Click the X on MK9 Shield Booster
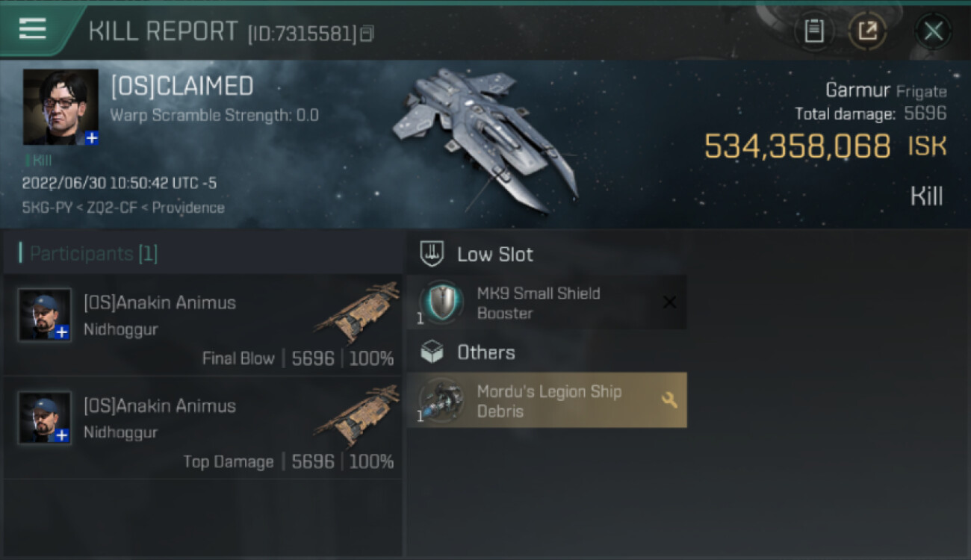Viewport: 971px width, 560px height. [x=669, y=302]
